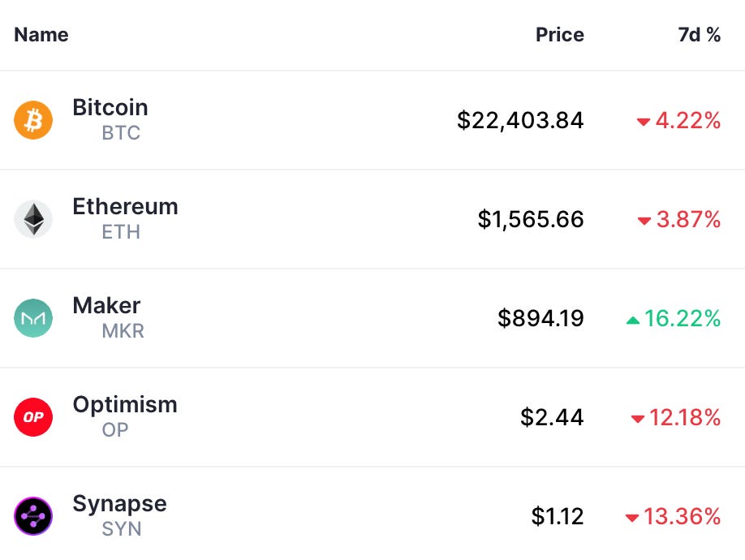This screenshot has width=745, height=560.
Task: Open the Maker coin name link
Action: click(106, 306)
